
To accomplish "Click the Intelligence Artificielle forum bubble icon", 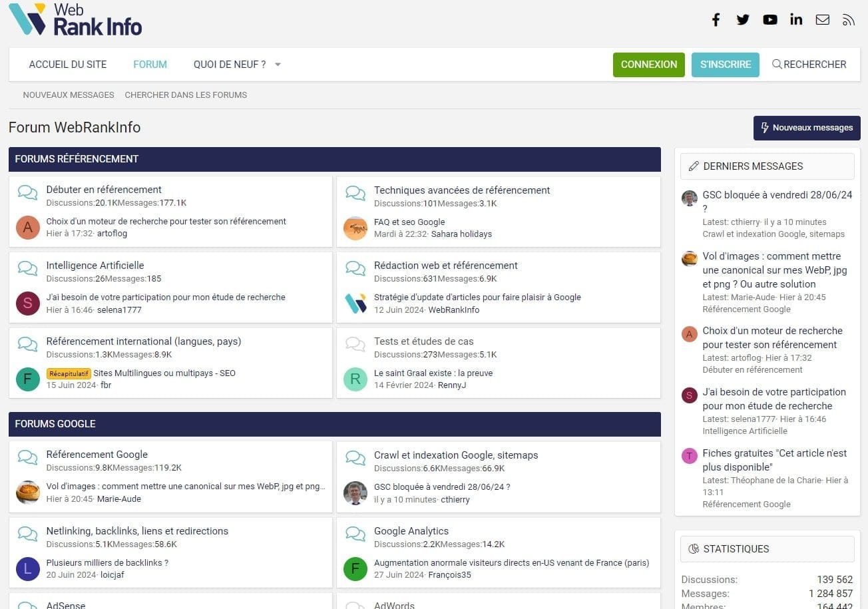I will coord(27,268).
